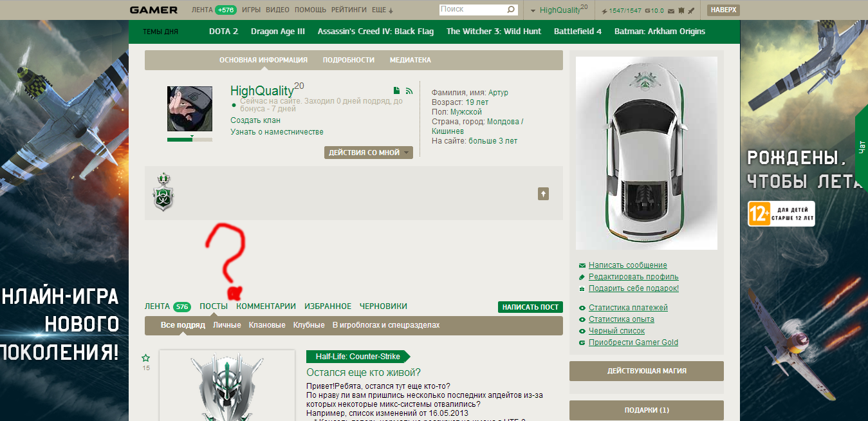Viewport: 868px width, 421px height.
Task: Open Batman: Arkham Origins topic
Action: (x=660, y=32)
